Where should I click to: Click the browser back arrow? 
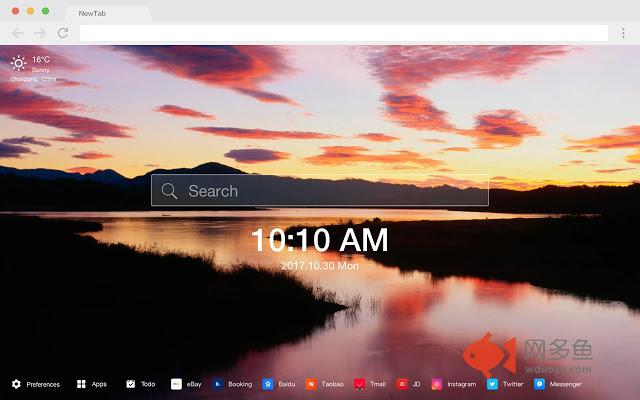[x=18, y=33]
